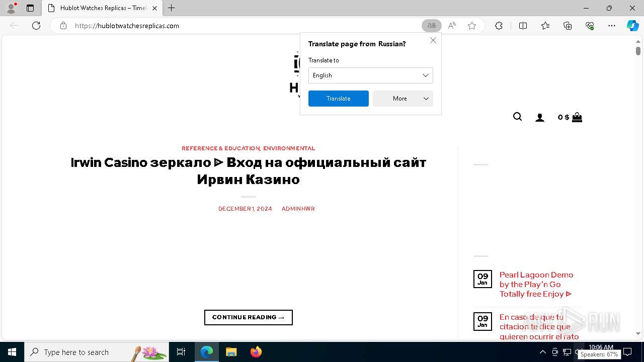Open File Explorer from taskbar
The height and width of the screenshot is (362, 644).
(231, 352)
